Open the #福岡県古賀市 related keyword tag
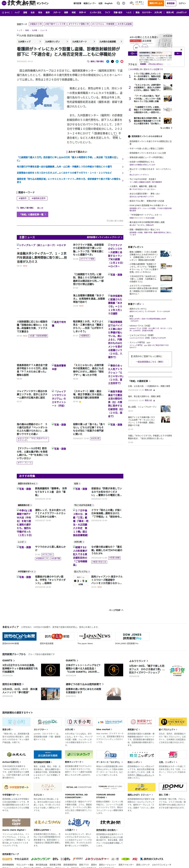Screen dimensions: 189x868 (38, 198)
